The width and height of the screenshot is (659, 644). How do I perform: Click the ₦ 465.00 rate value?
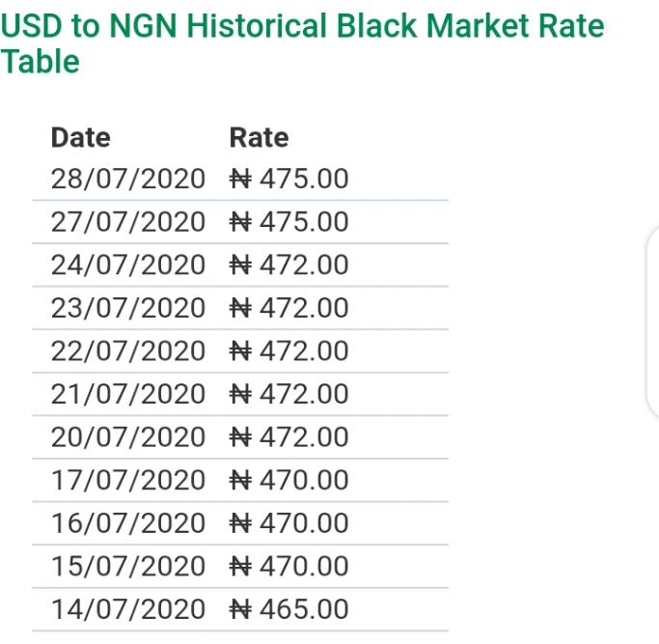289,609
